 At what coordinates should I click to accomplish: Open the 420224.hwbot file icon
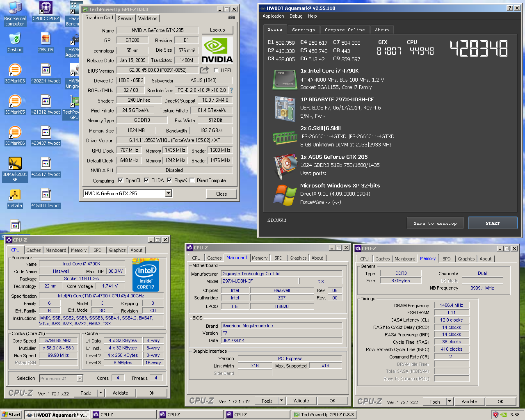coord(46,73)
